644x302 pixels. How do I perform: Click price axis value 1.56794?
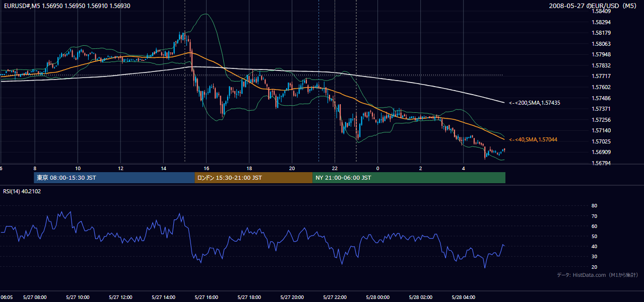coord(602,163)
